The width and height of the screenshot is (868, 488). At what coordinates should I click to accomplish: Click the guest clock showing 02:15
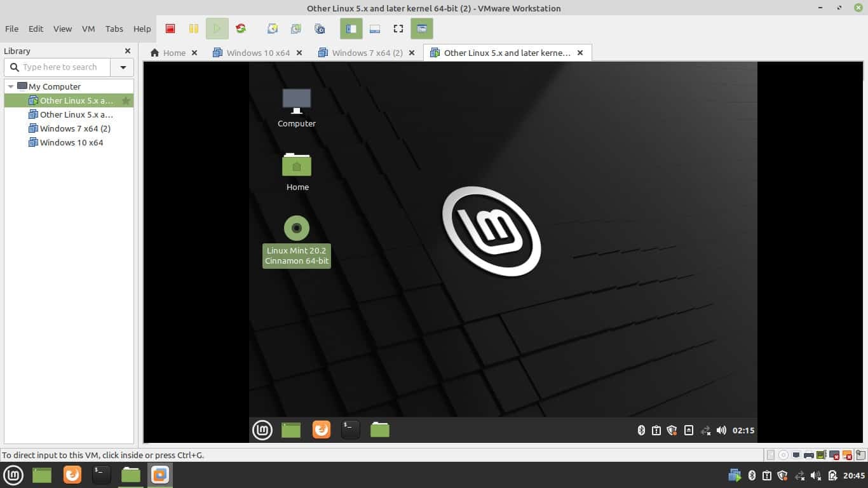[x=743, y=430]
